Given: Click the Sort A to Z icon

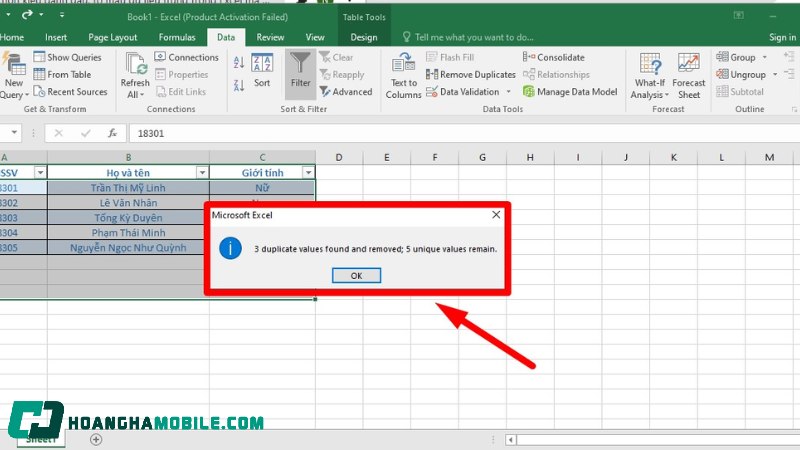Looking at the screenshot, I should click(x=238, y=62).
